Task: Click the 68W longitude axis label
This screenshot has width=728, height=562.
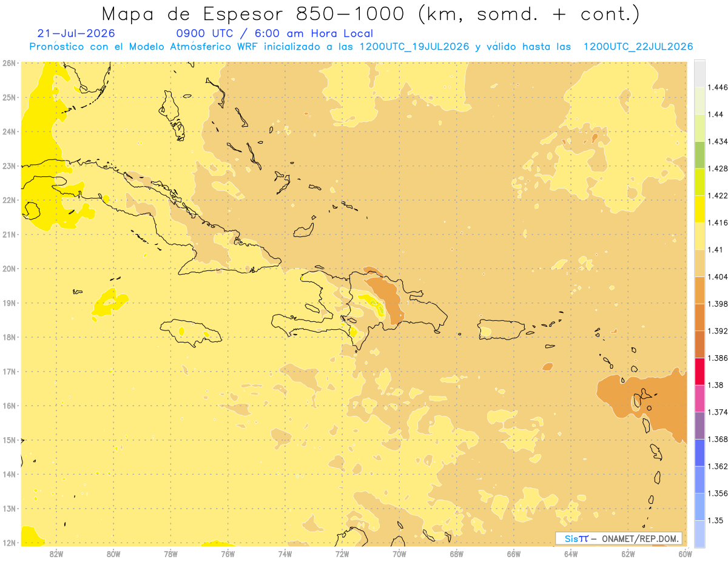Action: click(457, 553)
